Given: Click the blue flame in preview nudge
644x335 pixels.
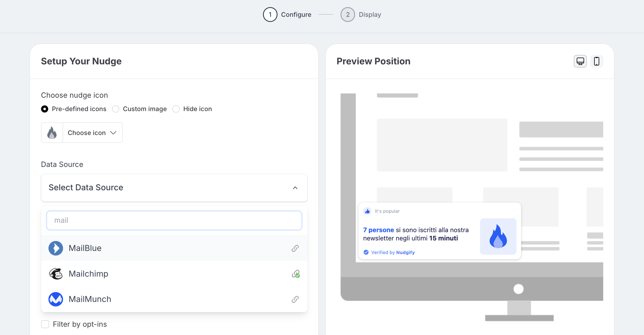Looking at the screenshot, I should coord(498,236).
